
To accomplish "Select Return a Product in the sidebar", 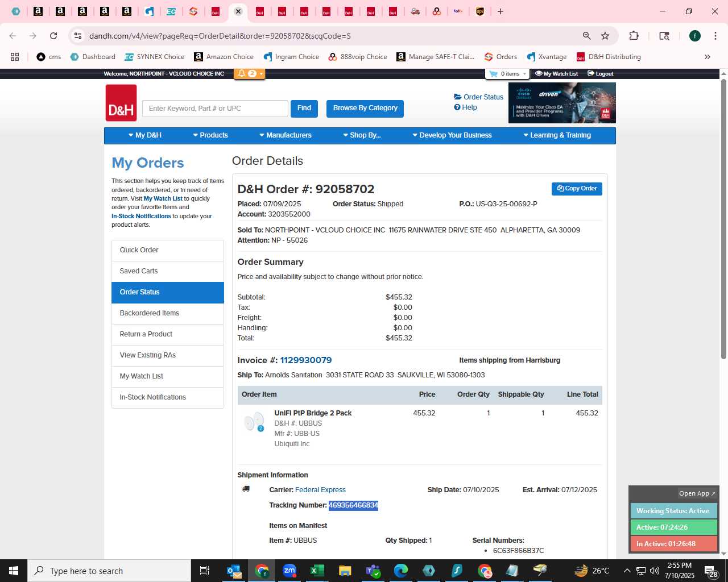I will pos(168,334).
